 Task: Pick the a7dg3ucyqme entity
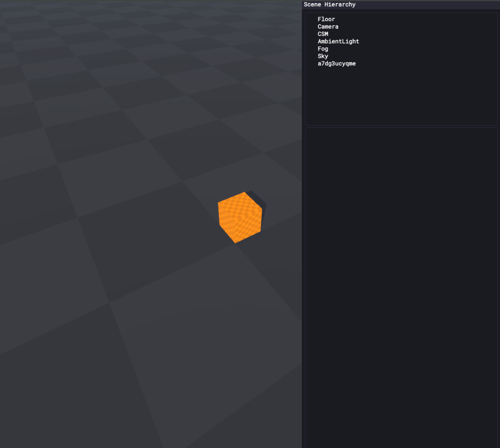click(336, 64)
